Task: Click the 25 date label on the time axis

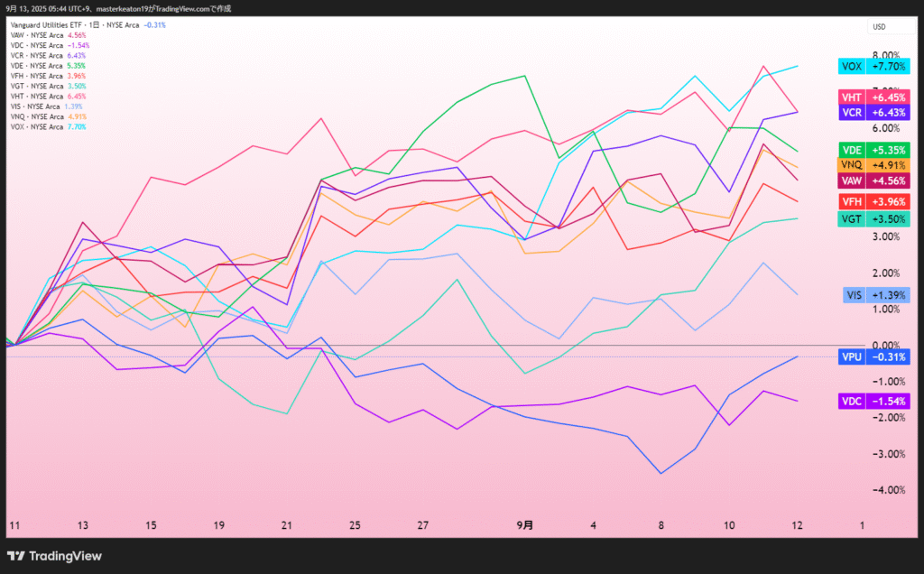Action: (355, 525)
